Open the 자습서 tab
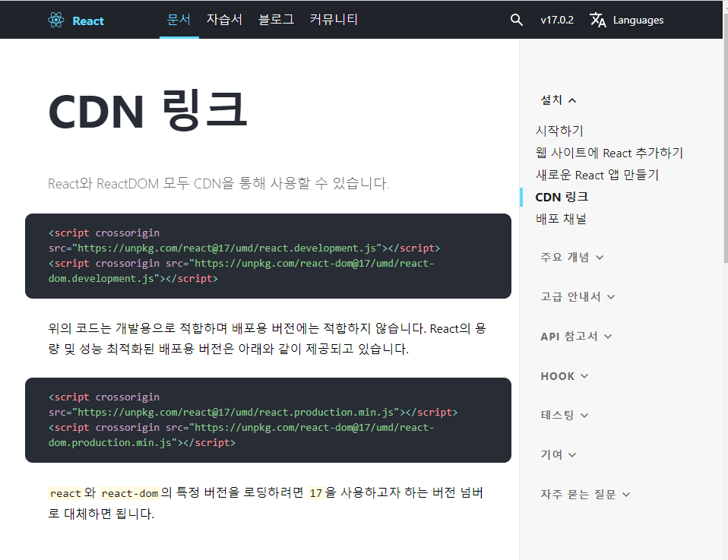The width and height of the screenshot is (728, 560). [224, 20]
